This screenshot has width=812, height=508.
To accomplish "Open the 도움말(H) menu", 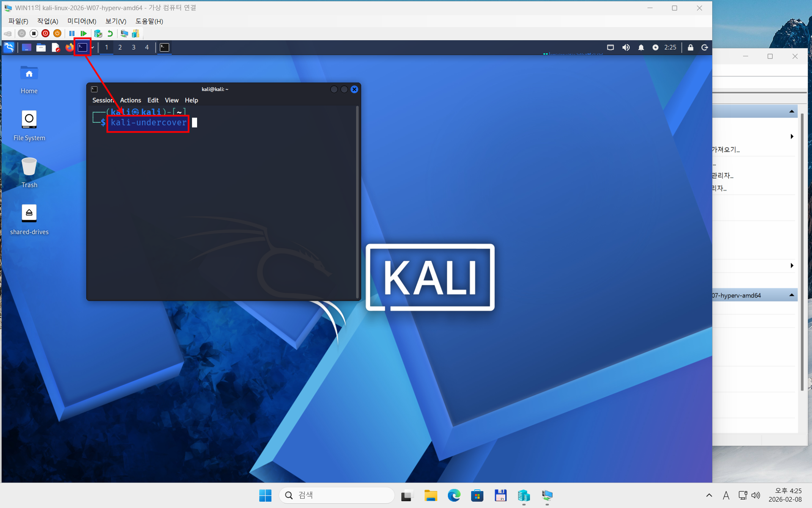I will coord(149,21).
